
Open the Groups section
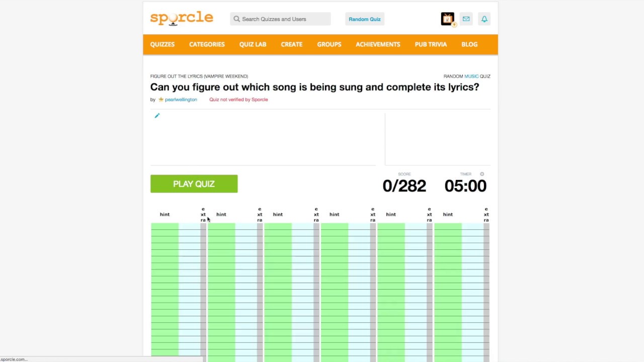[x=329, y=44]
